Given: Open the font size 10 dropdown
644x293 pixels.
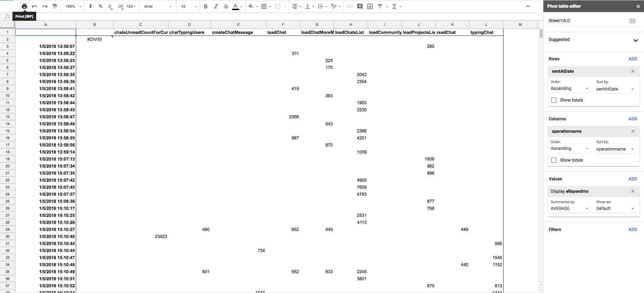Looking at the screenshot, I should click(189, 6).
